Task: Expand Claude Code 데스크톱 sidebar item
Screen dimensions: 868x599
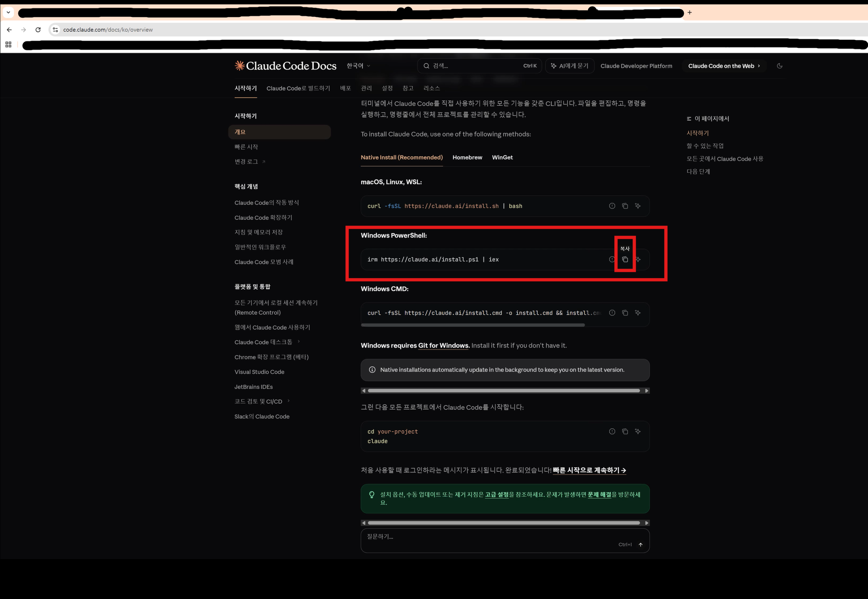Action: [299, 342]
